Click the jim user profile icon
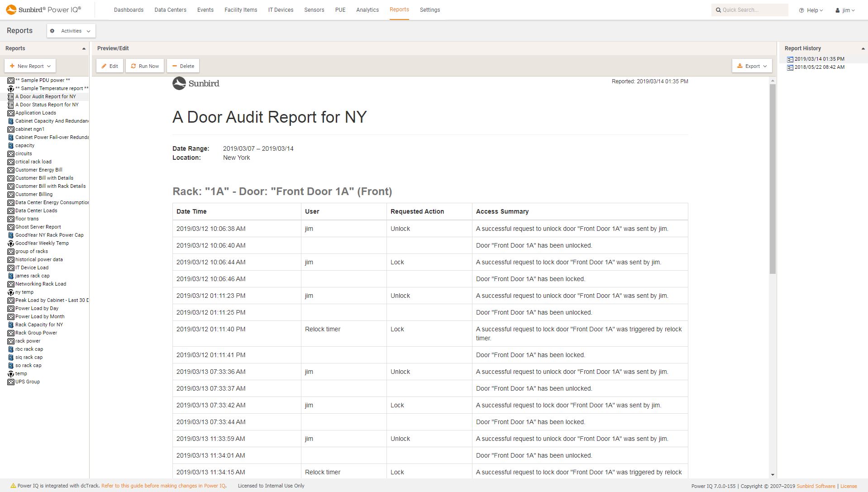Viewport: 868px width, 492px height. point(837,10)
